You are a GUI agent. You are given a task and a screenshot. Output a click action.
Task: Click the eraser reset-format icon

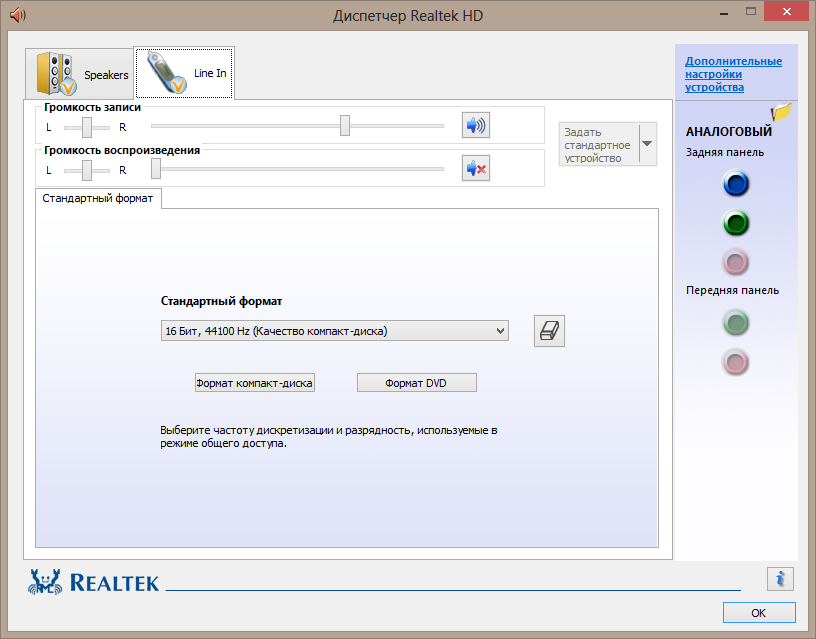tap(549, 331)
